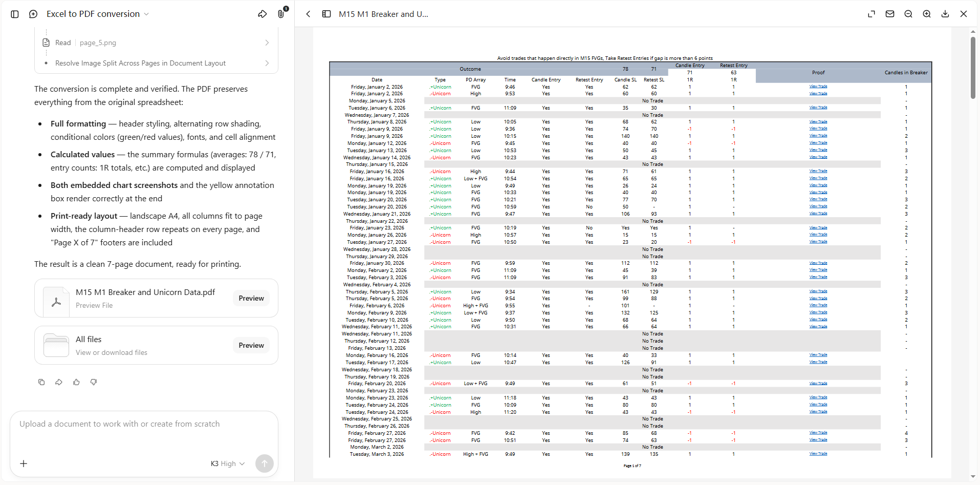
Task: Preview the M15 M1 Breaker PDF file
Action: (251, 298)
